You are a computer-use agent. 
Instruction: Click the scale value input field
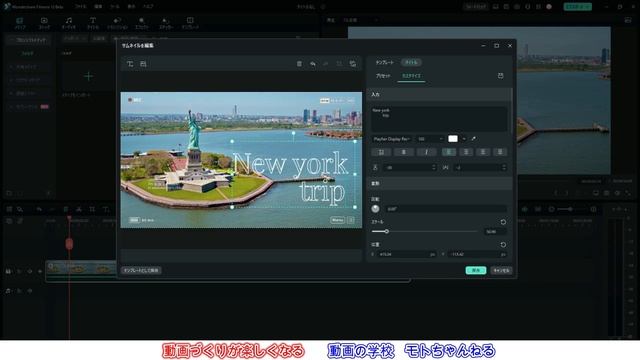pos(496,231)
